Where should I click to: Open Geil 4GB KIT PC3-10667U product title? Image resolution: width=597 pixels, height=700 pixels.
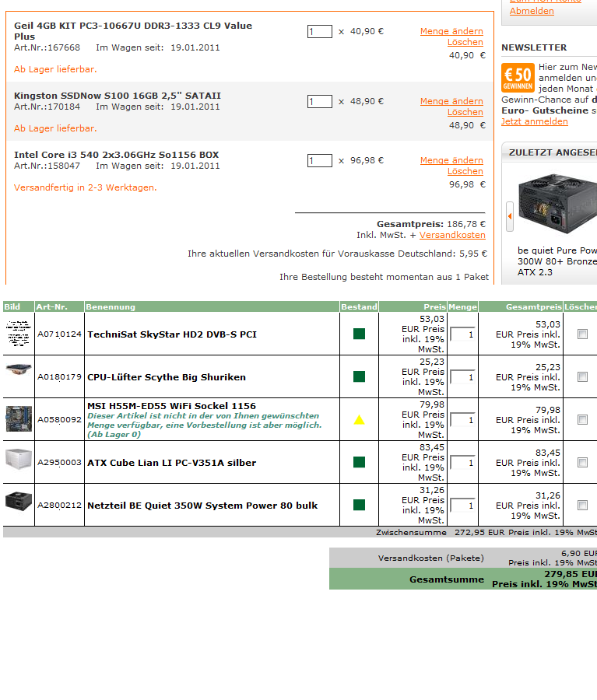(x=133, y=31)
